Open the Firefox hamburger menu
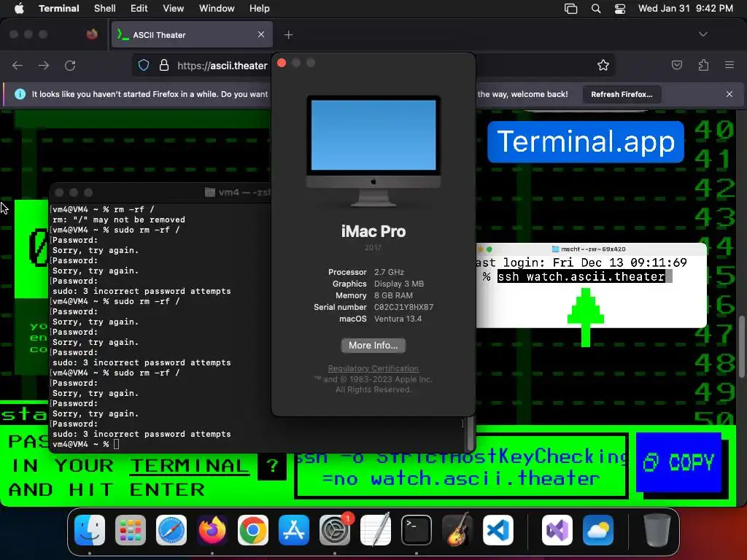 pyautogui.click(x=729, y=65)
